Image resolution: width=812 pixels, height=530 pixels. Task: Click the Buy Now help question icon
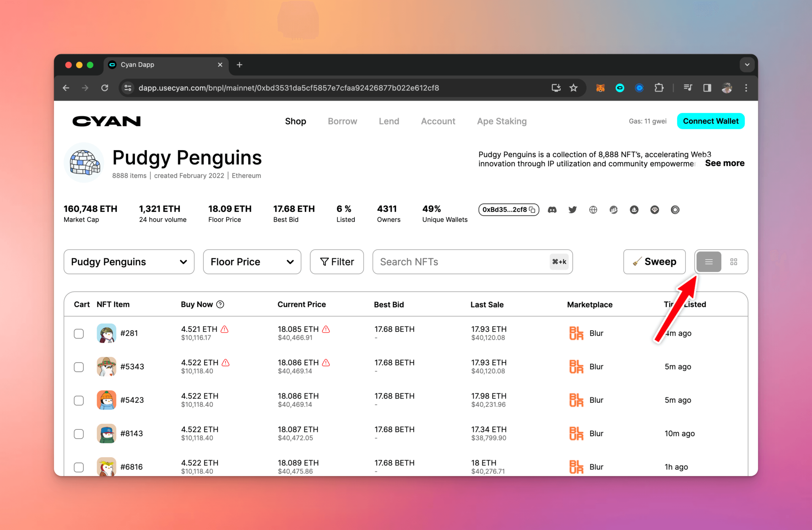(220, 304)
